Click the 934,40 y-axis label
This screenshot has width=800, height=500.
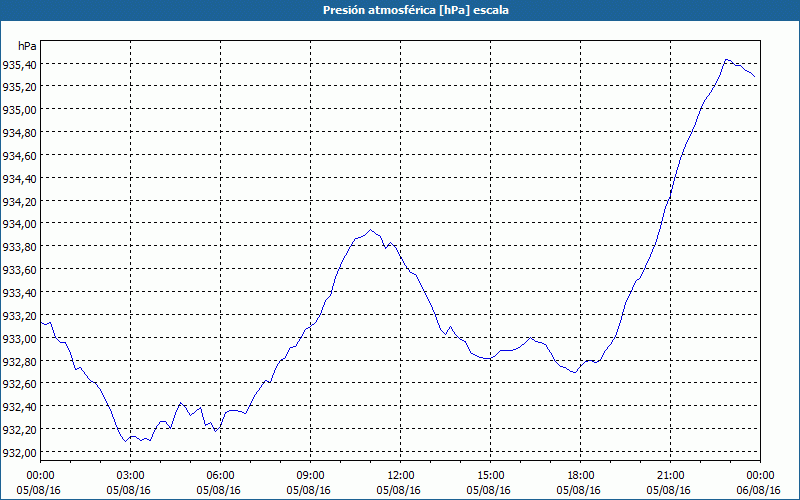tap(19, 179)
